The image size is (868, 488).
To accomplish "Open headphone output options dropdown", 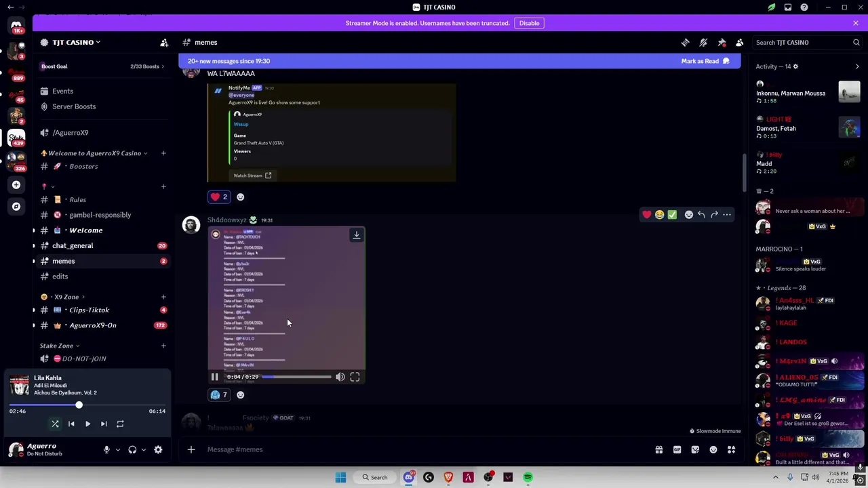I will (x=143, y=450).
